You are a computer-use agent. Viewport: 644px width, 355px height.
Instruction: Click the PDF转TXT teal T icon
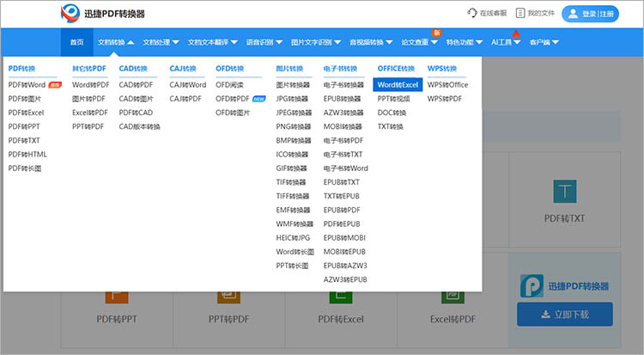(x=565, y=192)
